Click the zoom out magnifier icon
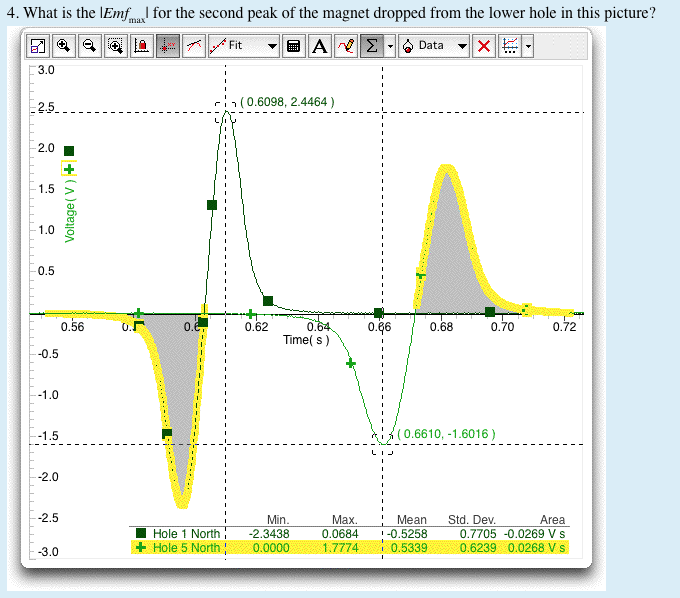The height and width of the screenshot is (598, 680). [89, 46]
